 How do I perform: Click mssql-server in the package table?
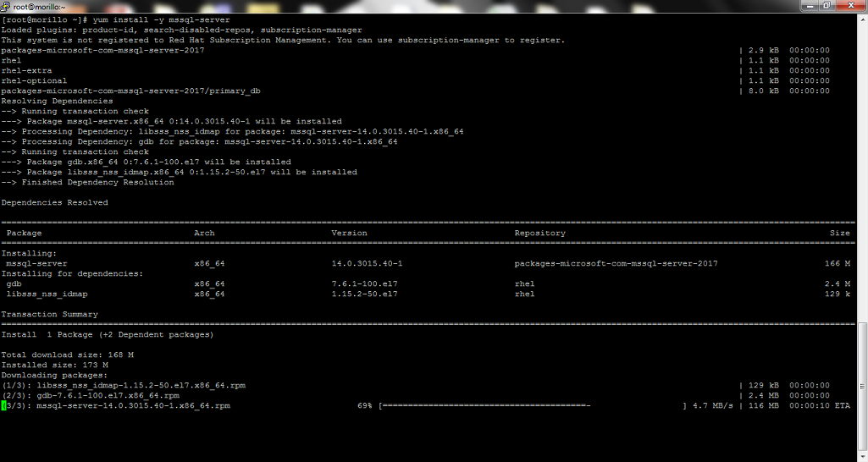tap(36, 263)
